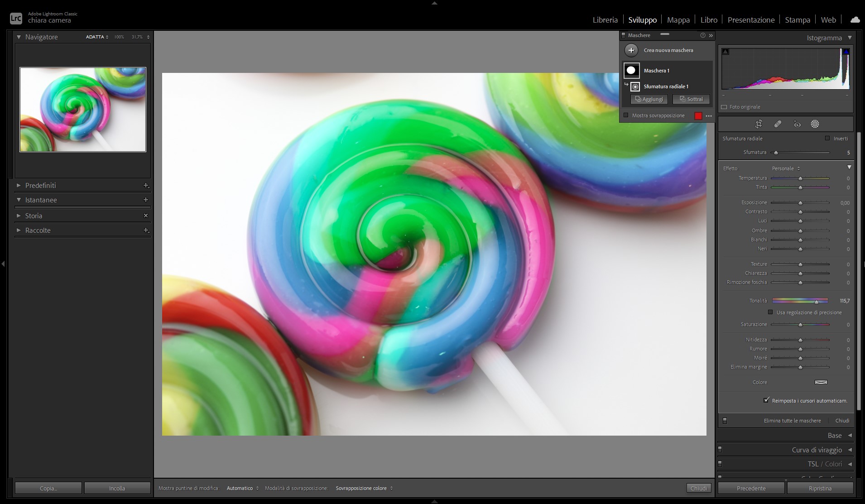865x504 pixels.
Task: Switch to the Libreria module
Action: tap(605, 20)
